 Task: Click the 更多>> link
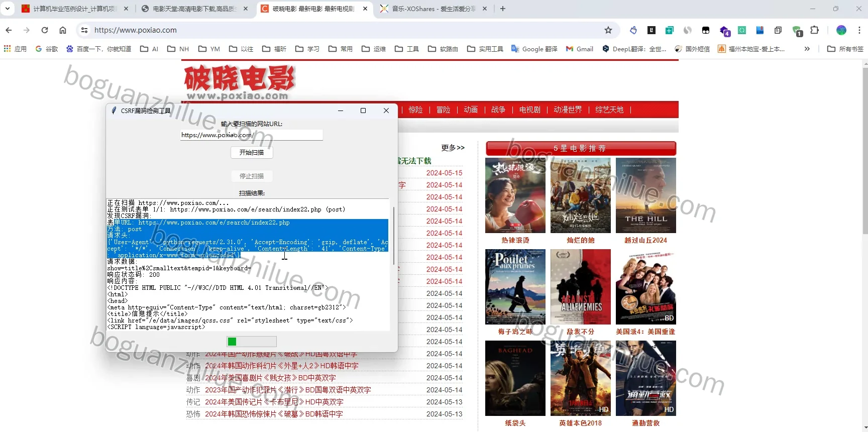tap(453, 148)
